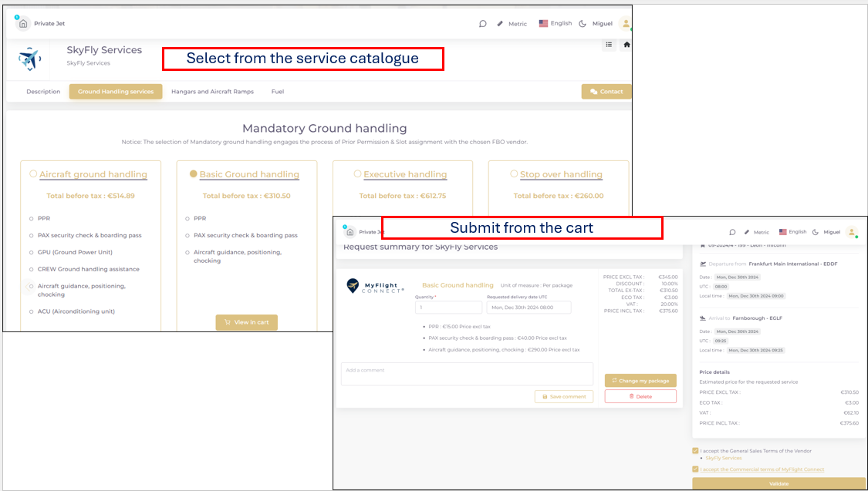Image resolution: width=868 pixels, height=491 pixels.
Task: Click the Farnborough - EGLF arrival text
Action: 758,318
